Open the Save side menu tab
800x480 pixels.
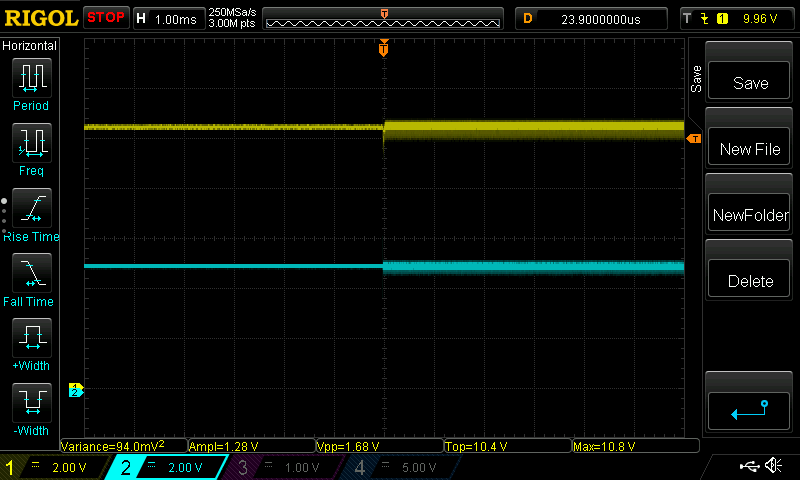pos(696,79)
